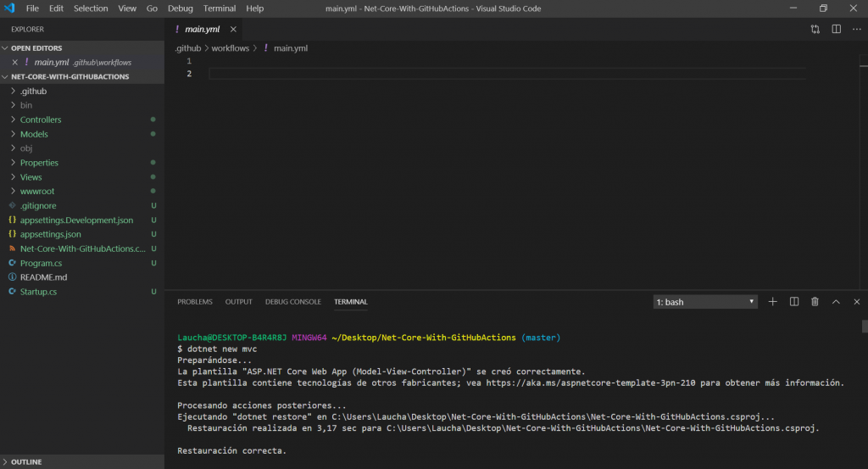Open the File menu
The image size is (868, 469).
32,8
